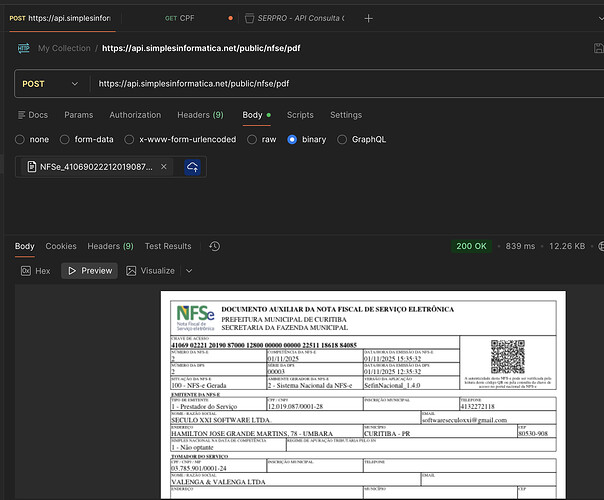
Task: Click inside the request URL field
Action: (x=340, y=84)
